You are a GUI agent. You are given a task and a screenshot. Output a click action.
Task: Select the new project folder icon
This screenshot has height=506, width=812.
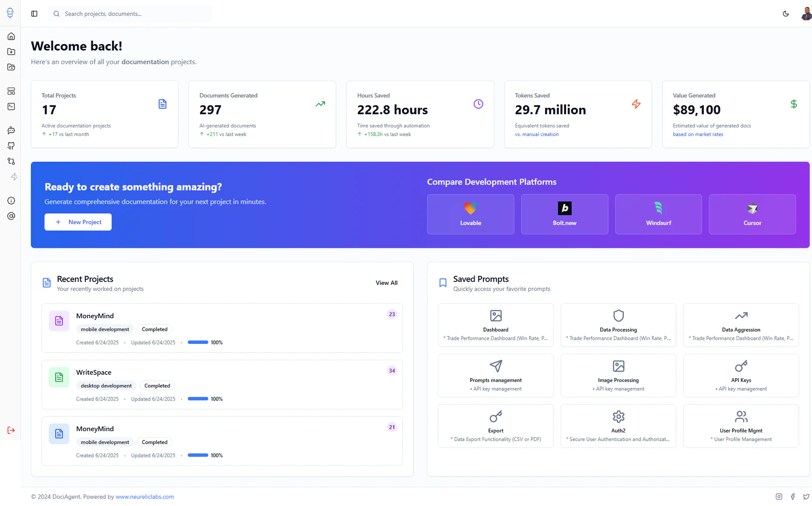pos(11,52)
